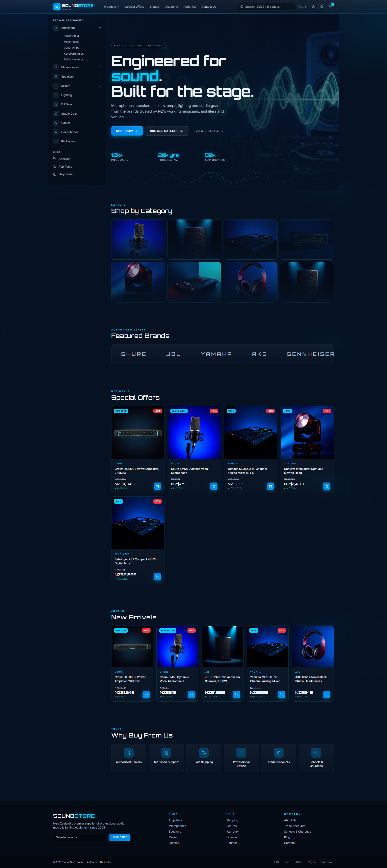Add AKG K371 headphones to cart
387x868 pixels.
pos(327,694)
